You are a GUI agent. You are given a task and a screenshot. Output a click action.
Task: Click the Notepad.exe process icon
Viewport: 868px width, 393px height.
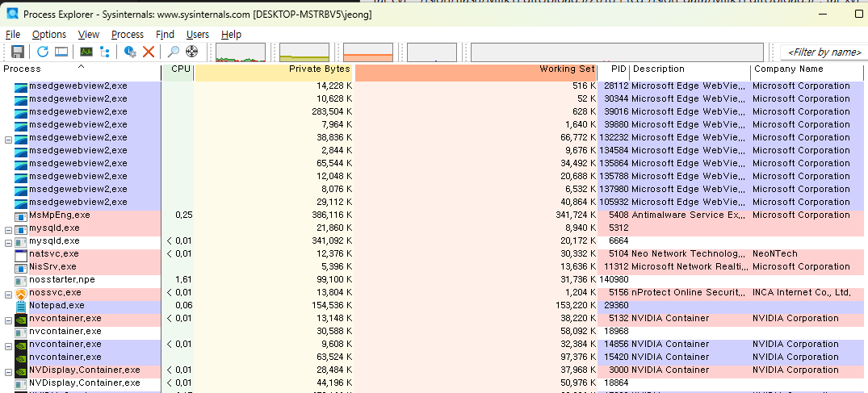20,306
